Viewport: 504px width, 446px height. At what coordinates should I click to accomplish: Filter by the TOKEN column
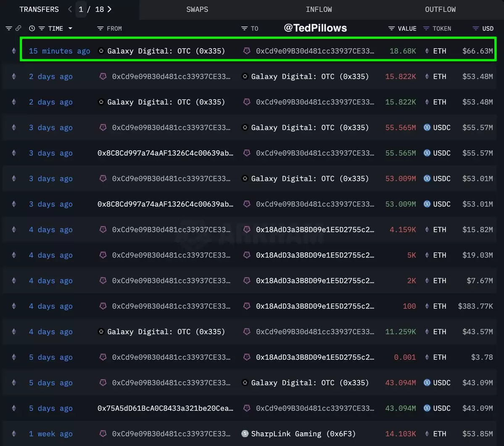pyautogui.click(x=426, y=29)
